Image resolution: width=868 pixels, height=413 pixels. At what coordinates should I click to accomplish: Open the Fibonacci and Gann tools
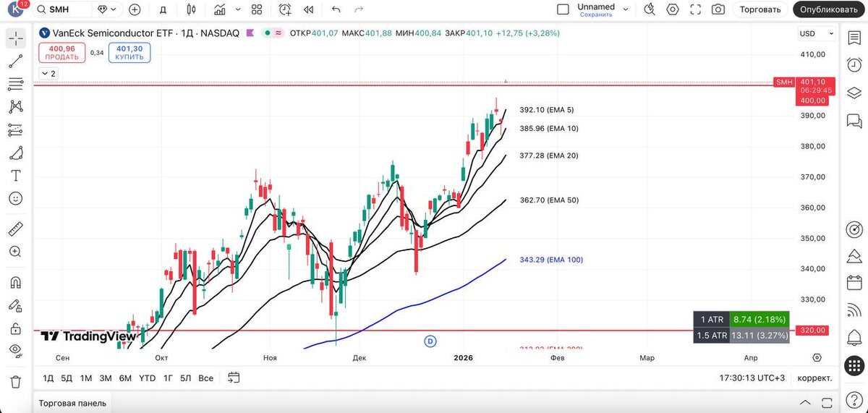(x=15, y=84)
